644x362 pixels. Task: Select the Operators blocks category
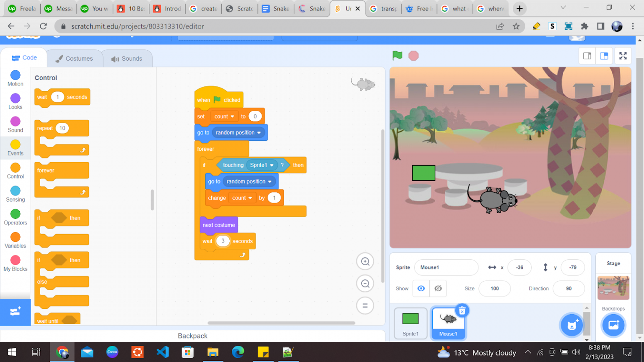[15, 216]
